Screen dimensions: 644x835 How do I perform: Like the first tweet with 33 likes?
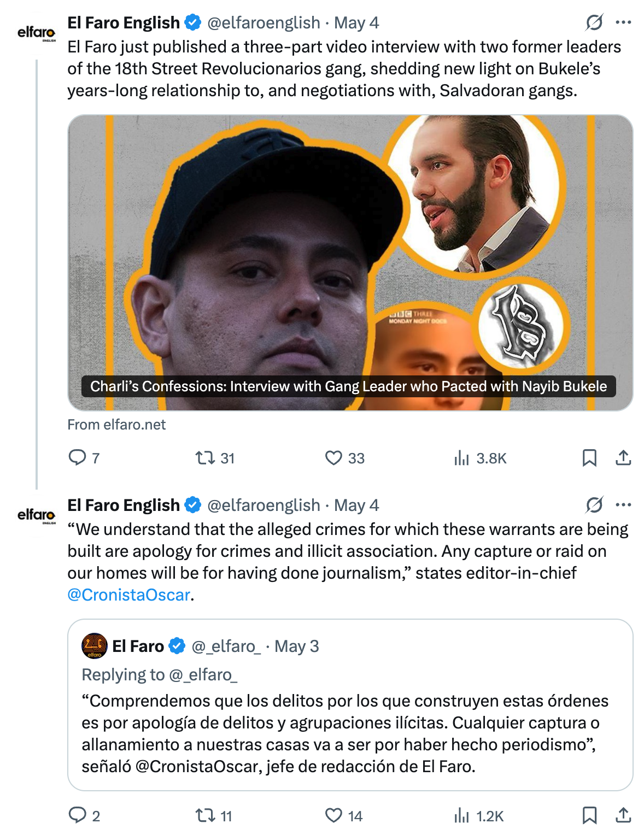click(x=333, y=457)
